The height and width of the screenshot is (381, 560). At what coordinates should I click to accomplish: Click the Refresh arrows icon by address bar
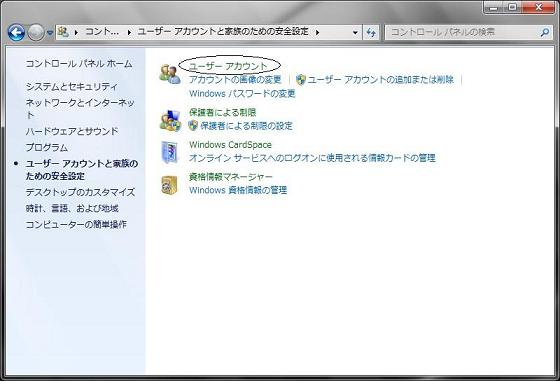pyautogui.click(x=371, y=32)
